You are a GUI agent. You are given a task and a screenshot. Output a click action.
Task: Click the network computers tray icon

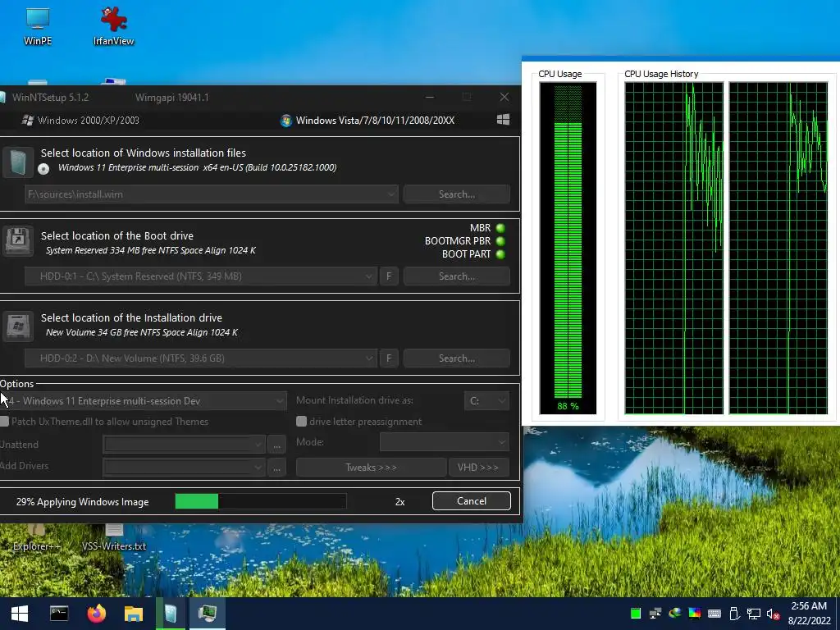pos(655,614)
